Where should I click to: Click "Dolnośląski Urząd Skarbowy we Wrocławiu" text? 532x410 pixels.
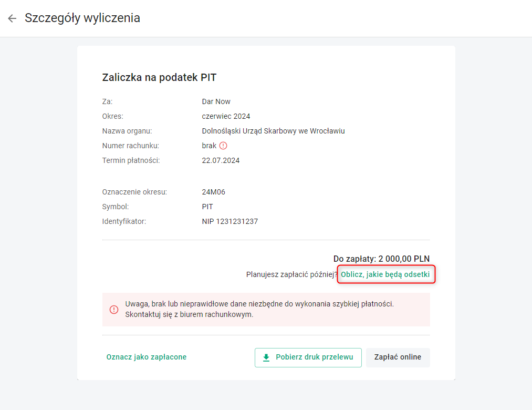(x=273, y=131)
